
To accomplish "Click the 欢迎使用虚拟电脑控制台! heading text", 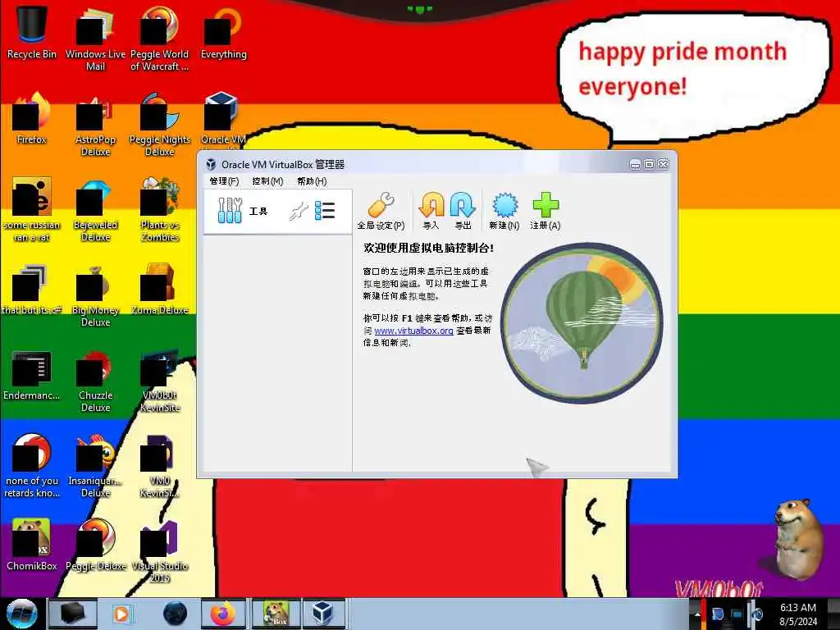I will (428, 248).
